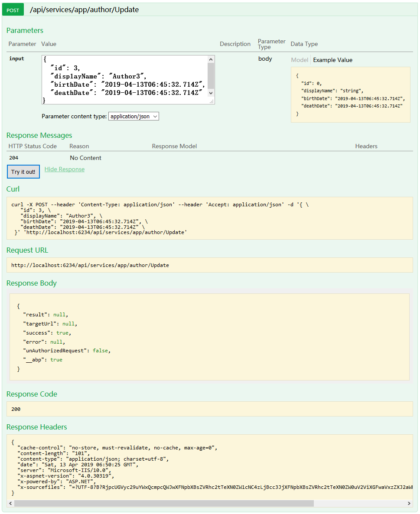Collapse the /api/services/app/author/Update operation path

pos(84,10)
